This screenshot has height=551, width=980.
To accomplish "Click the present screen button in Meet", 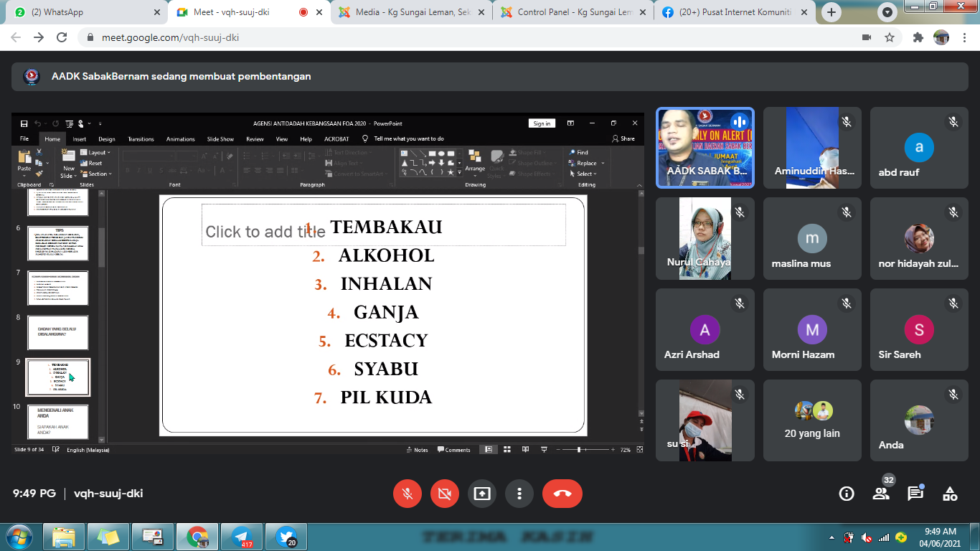I will point(482,494).
